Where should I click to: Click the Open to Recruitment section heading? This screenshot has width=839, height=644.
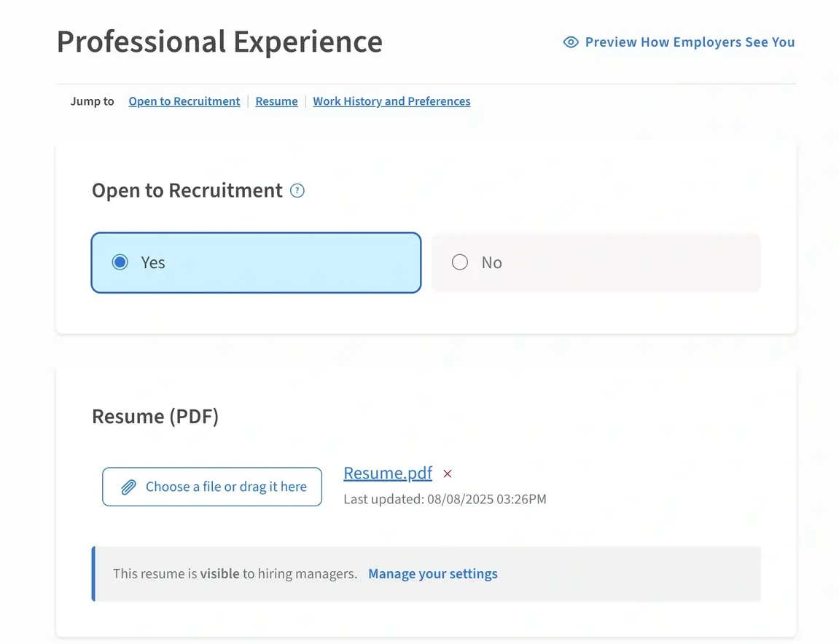point(187,190)
